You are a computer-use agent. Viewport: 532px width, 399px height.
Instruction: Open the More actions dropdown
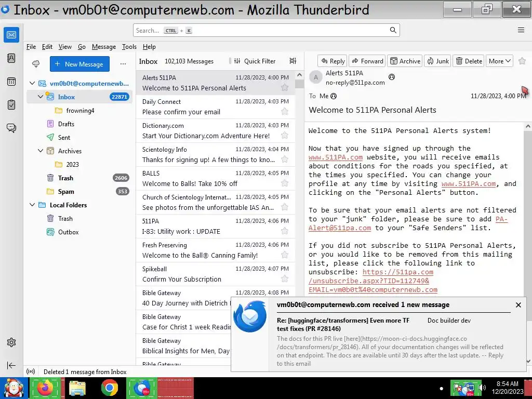point(499,61)
